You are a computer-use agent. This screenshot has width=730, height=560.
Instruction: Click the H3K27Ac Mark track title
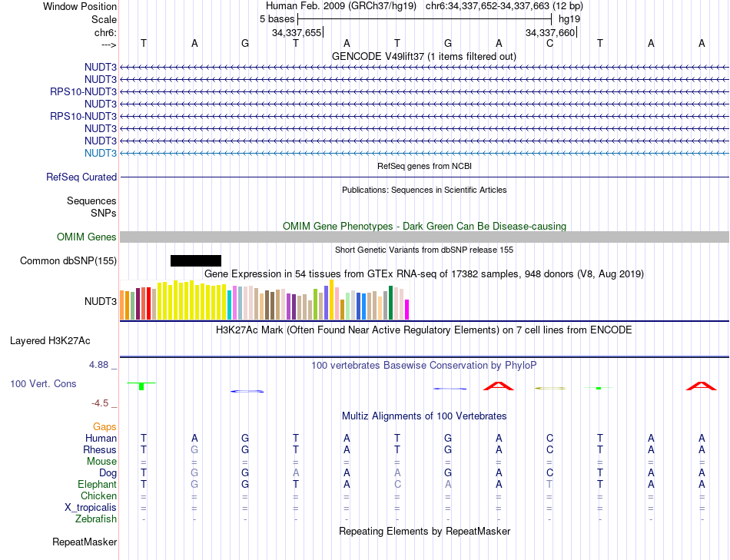(x=424, y=330)
